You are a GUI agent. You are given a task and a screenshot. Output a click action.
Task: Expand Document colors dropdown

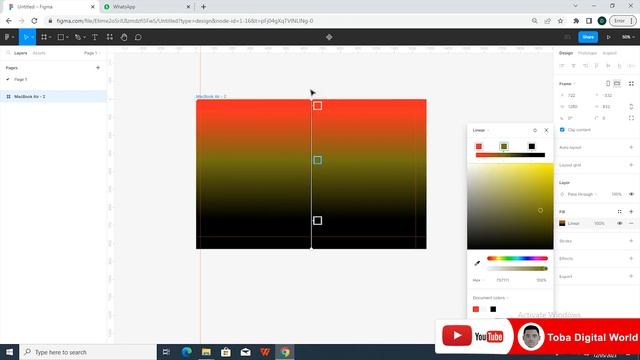[x=491, y=298]
